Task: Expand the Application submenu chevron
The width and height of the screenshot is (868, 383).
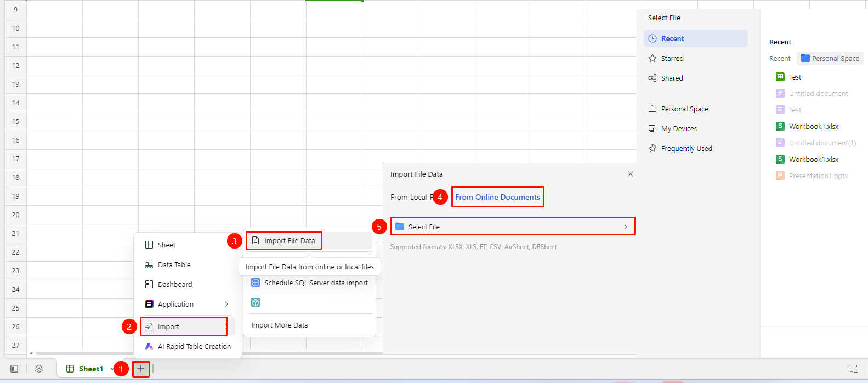Action: [x=226, y=304]
